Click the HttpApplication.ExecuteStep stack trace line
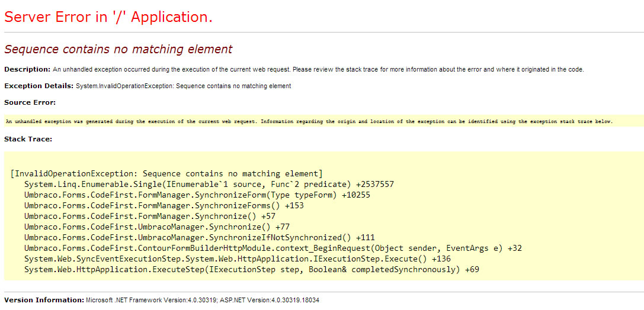 251,270
